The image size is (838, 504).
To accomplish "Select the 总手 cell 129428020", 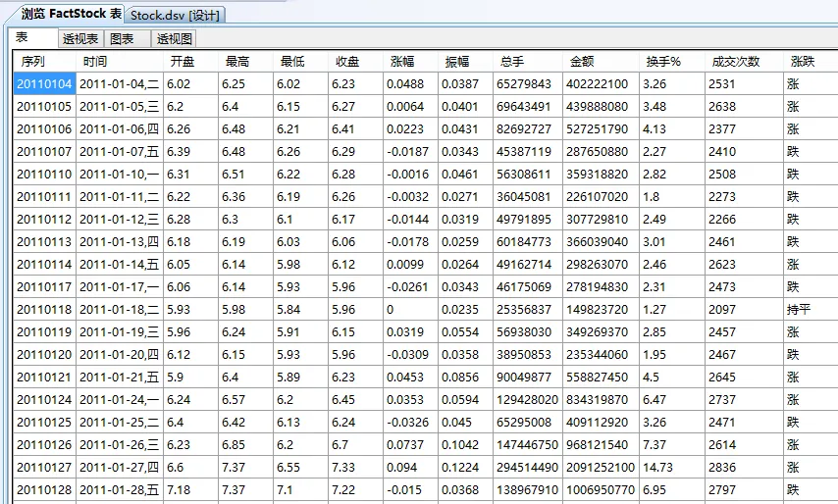I will pyautogui.click(x=528, y=399).
